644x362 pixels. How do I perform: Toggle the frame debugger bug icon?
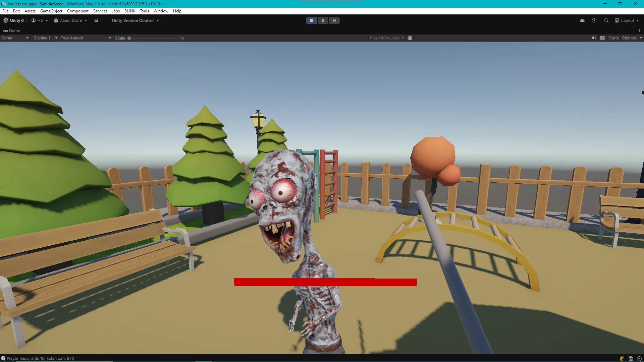(x=410, y=38)
